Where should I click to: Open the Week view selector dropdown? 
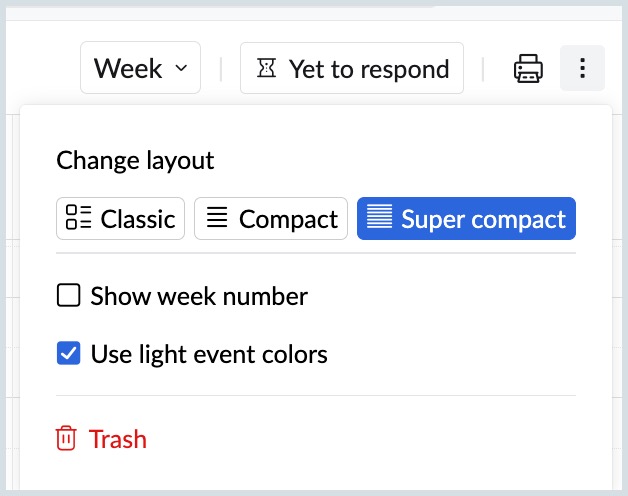(x=140, y=69)
